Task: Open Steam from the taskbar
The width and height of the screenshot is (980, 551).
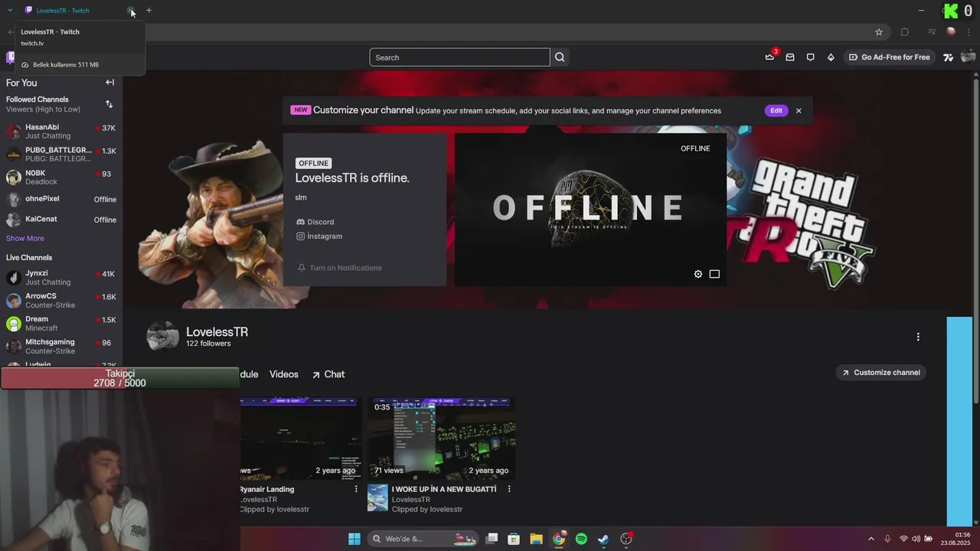Action: tap(603, 539)
